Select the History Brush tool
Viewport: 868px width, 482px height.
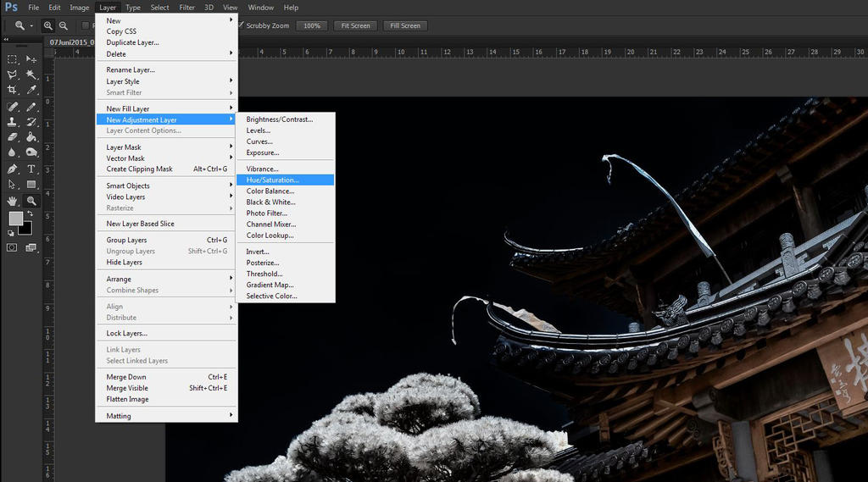tap(31, 122)
